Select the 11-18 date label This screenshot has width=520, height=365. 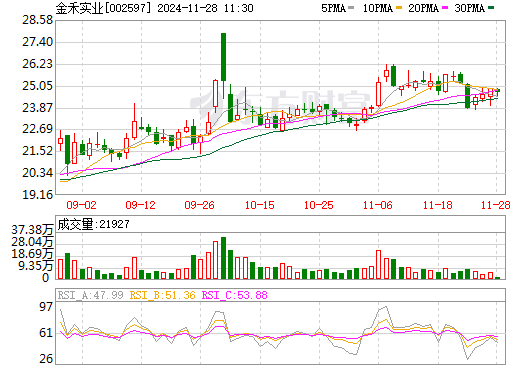click(x=438, y=205)
